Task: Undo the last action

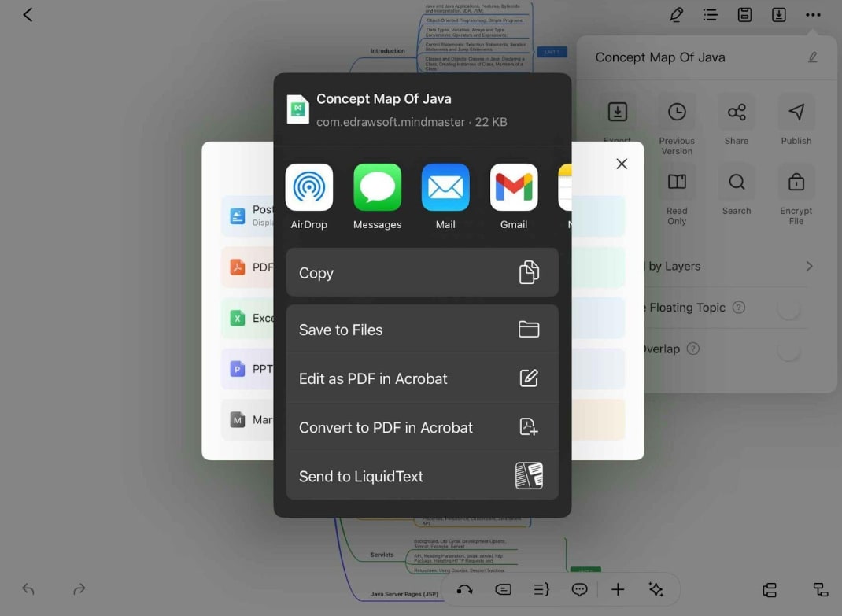Action: [x=28, y=589]
